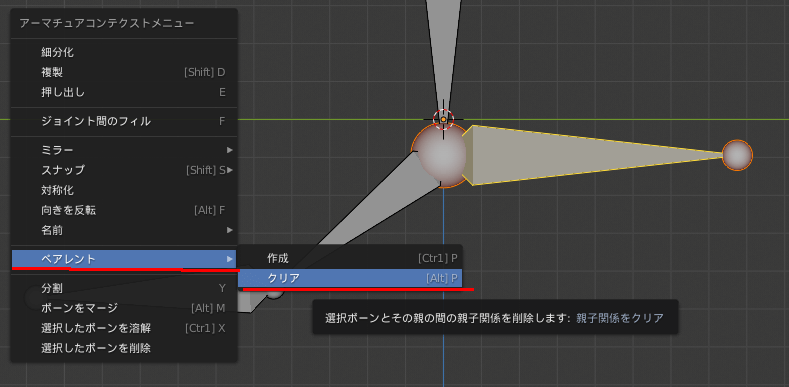Screen dimensions: 789x387
Task: Select 対称化 menu entry
Action: [124, 190]
